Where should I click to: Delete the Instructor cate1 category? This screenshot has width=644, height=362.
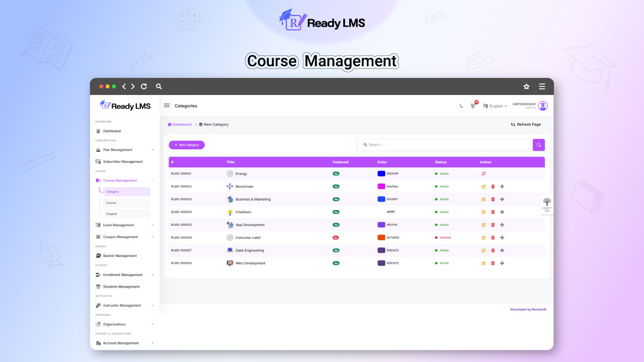(x=493, y=238)
